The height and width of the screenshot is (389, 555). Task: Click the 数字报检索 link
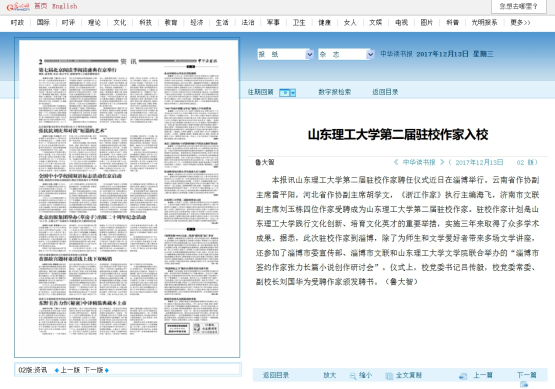pos(334,92)
